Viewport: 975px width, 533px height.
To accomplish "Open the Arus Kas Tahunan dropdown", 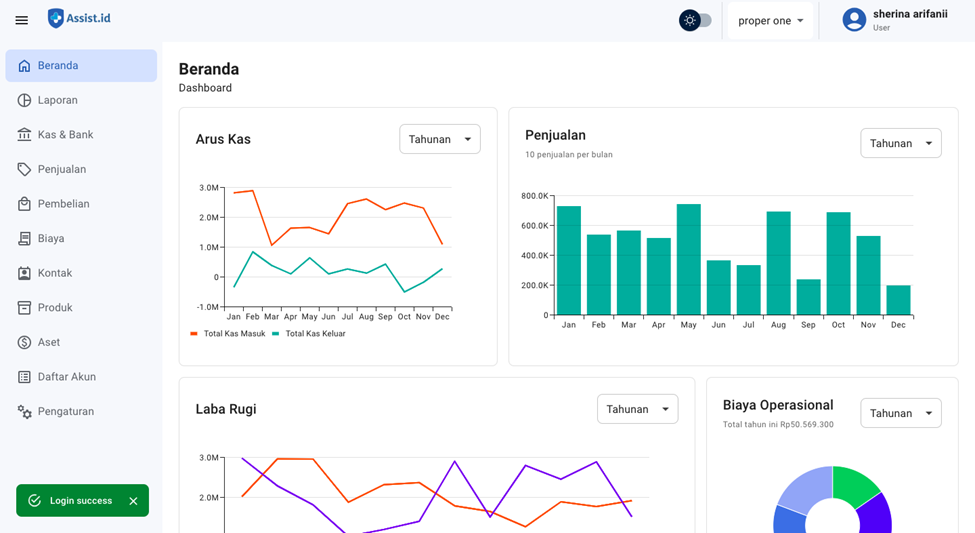I will coord(440,139).
